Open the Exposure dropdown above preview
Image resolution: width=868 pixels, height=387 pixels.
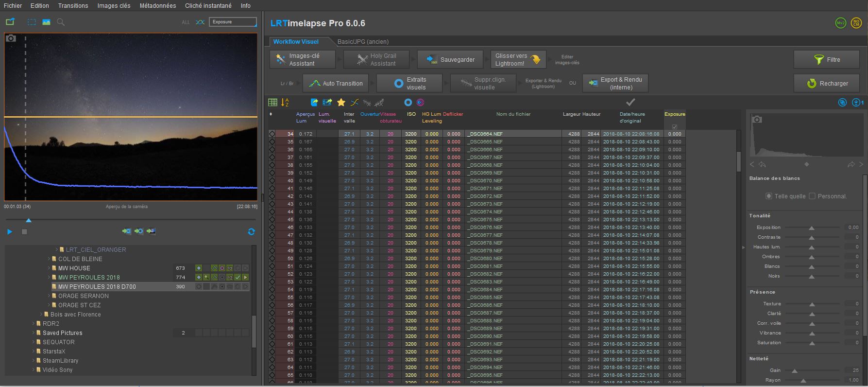point(233,22)
